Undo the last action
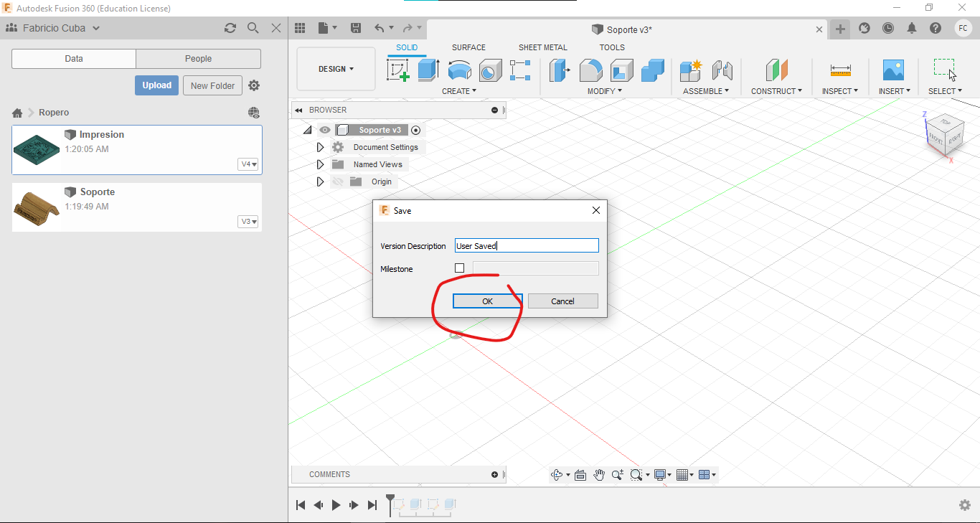Viewport: 980px width, 523px height. [x=380, y=28]
